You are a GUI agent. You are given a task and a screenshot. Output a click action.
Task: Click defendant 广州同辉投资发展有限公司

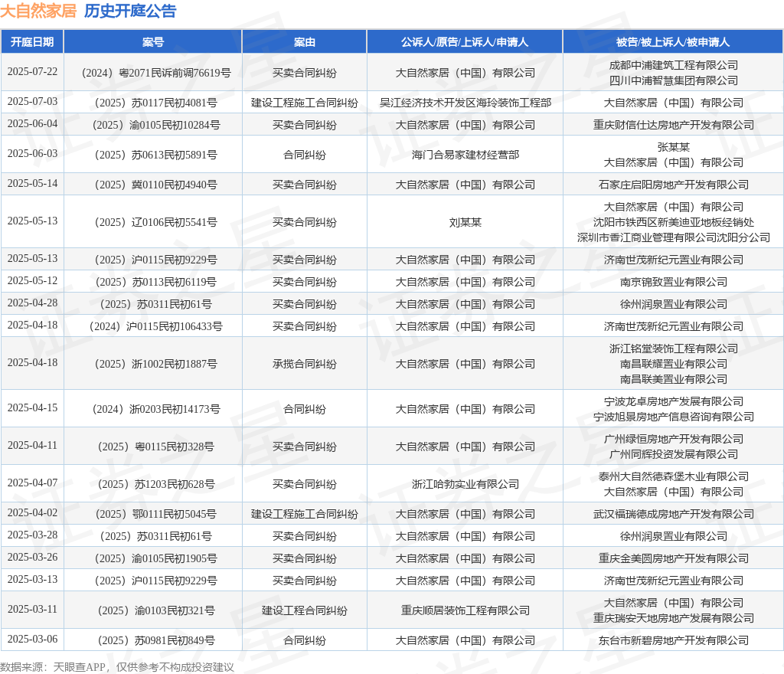tap(673, 454)
